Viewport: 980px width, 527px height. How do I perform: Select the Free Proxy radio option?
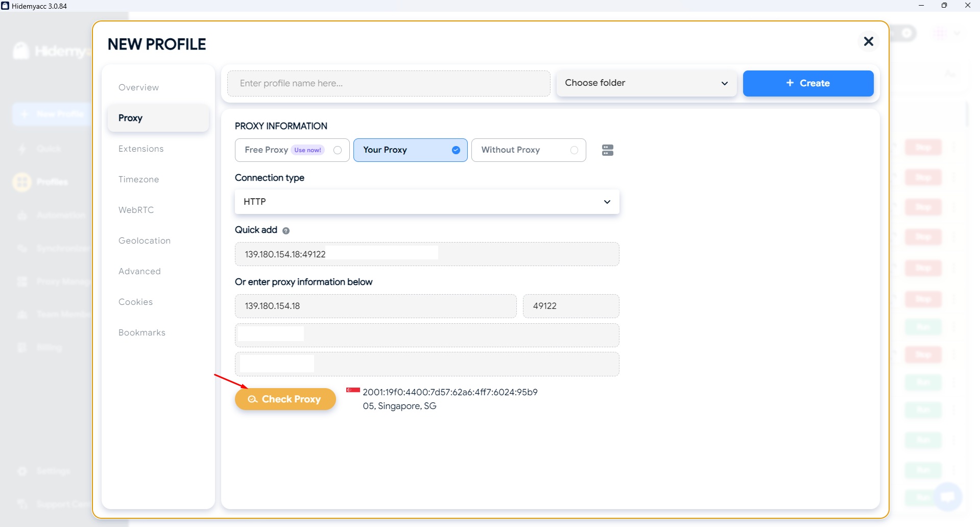pyautogui.click(x=338, y=150)
